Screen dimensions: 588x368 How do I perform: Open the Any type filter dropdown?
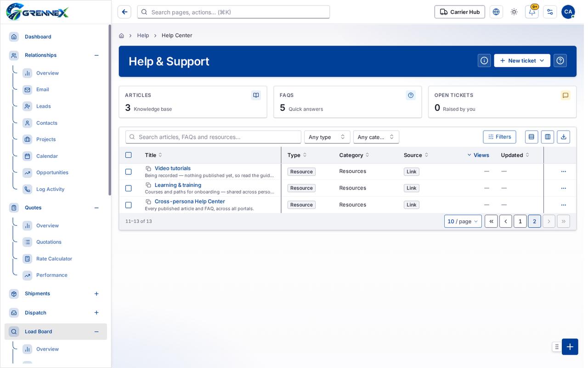[327, 137]
